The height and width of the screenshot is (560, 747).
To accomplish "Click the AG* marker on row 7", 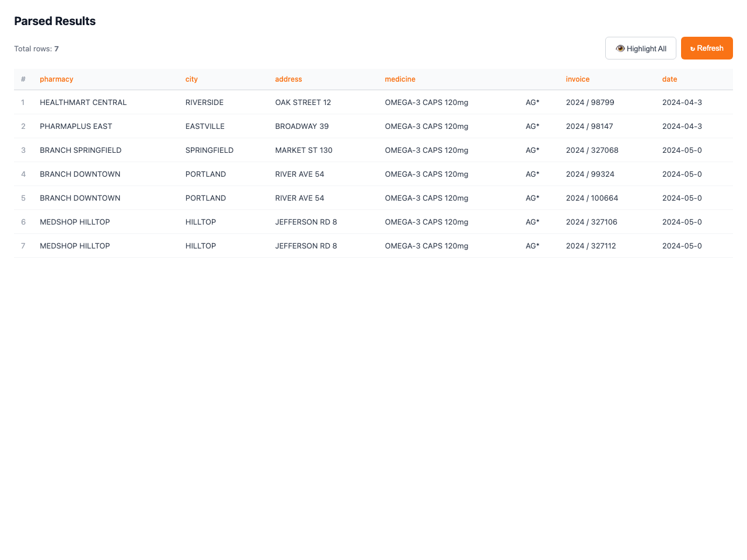I will [x=533, y=246].
